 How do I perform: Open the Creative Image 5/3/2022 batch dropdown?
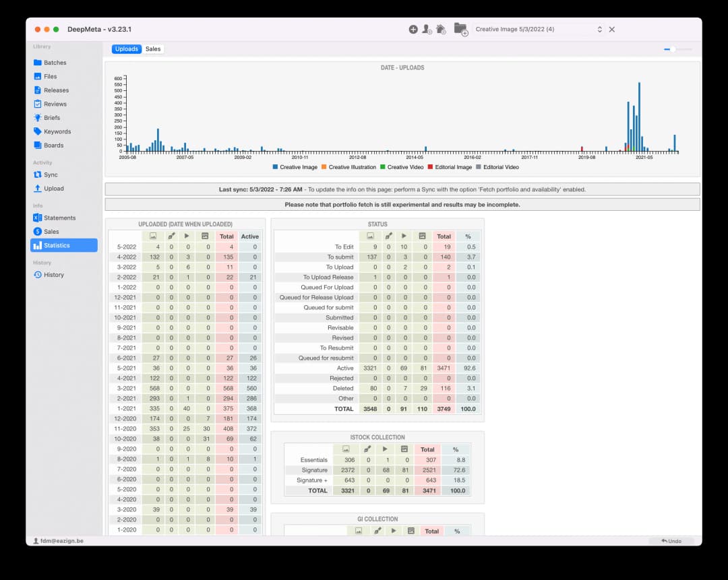click(539, 29)
